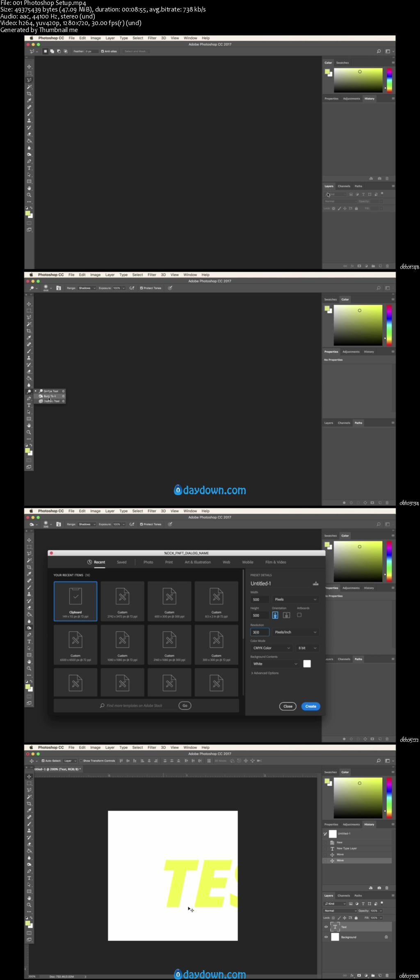Image resolution: width=420 pixels, height=980 pixels.
Task: Toggle Protect Tones behind the New Document dialog
Action: (x=142, y=524)
